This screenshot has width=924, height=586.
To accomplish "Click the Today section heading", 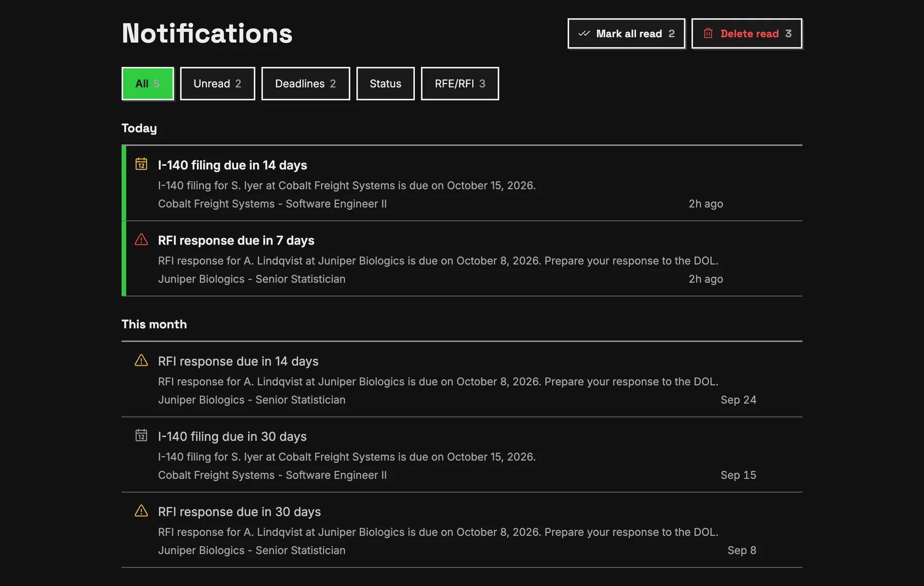I will coord(139,128).
